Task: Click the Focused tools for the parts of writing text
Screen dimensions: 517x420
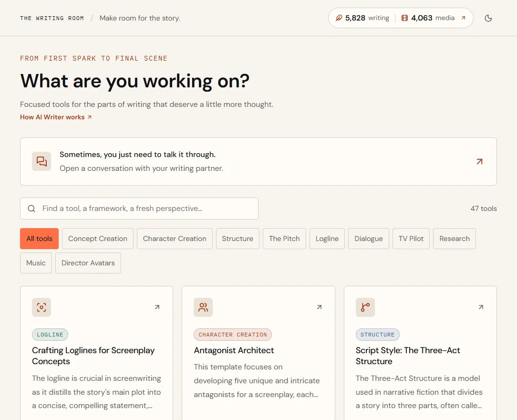Action: (x=147, y=104)
